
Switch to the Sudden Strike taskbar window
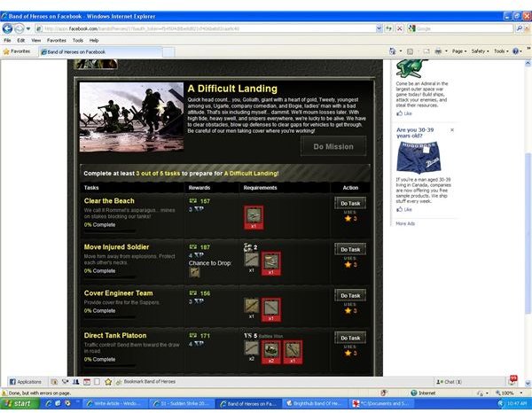click(182, 403)
